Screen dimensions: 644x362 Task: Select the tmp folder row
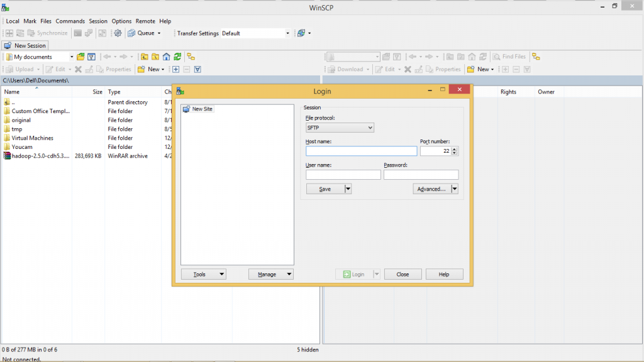[17, 129]
